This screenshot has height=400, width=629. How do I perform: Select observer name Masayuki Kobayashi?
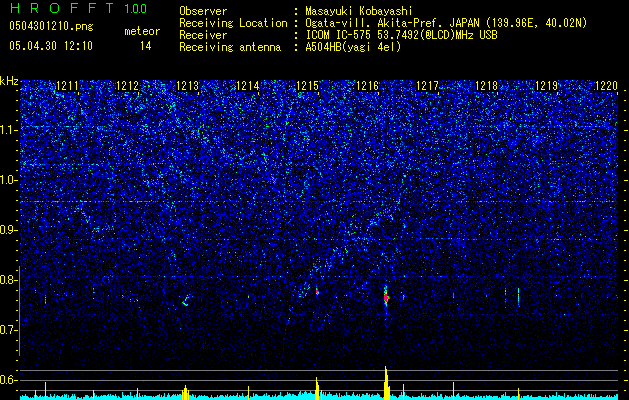pyautogui.click(x=359, y=11)
